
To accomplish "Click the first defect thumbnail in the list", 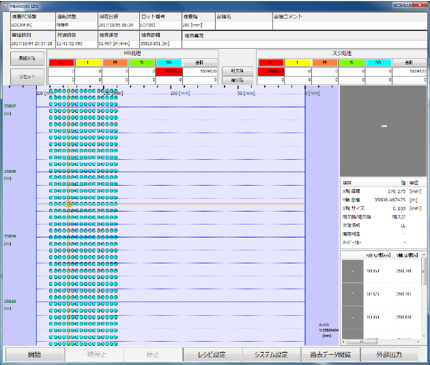I will coord(353,271).
